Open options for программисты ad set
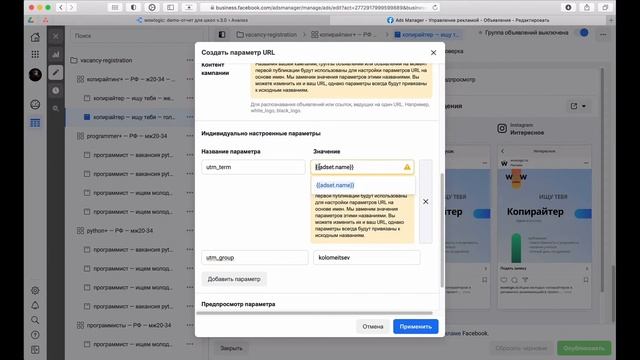640x360 pixels. click(x=190, y=325)
